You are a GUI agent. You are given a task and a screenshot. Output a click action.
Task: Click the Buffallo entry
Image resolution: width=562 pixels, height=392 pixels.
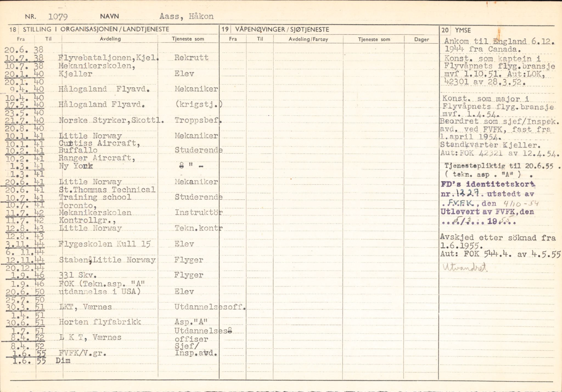[x=78, y=150]
